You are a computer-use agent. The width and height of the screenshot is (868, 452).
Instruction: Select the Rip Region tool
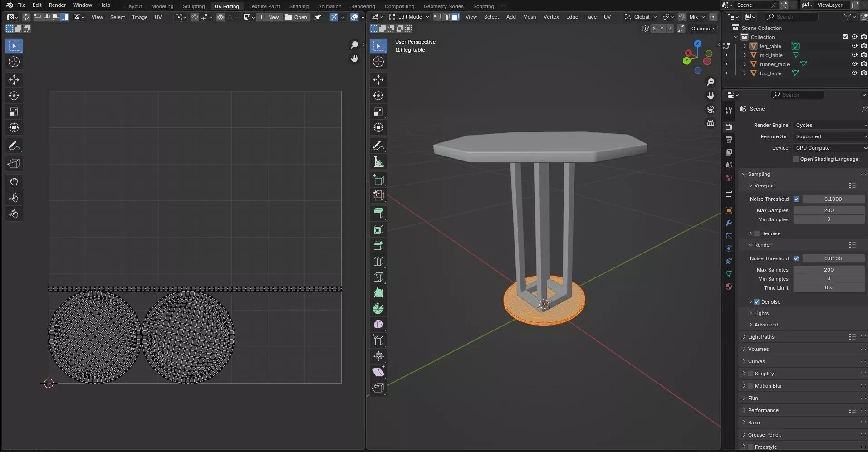378,388
